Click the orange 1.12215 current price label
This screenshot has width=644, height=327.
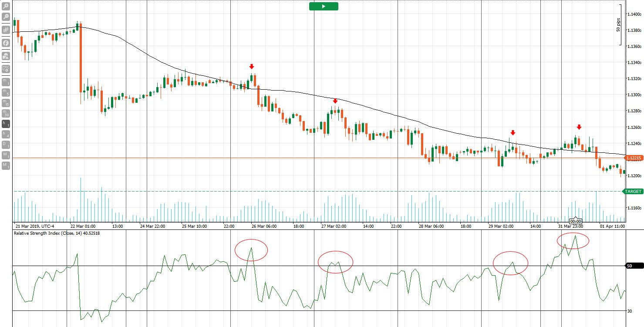(x=634, y=158)
